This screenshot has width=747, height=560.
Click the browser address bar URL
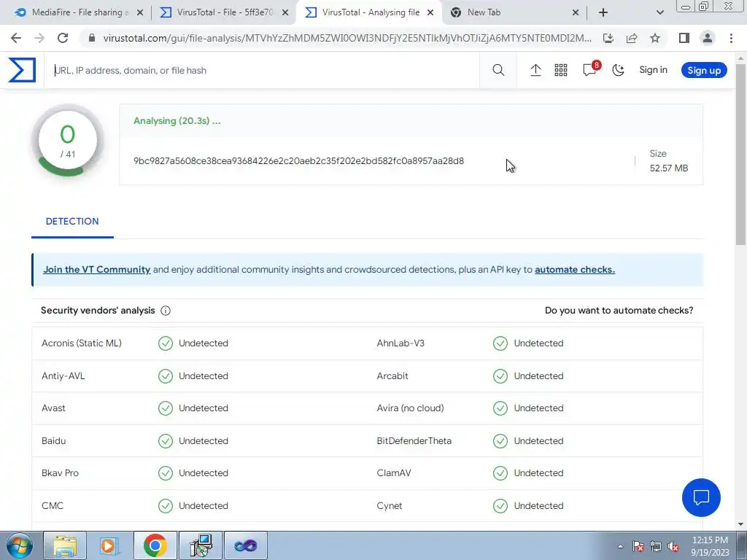pyautogui.click(x=347, y=38)
